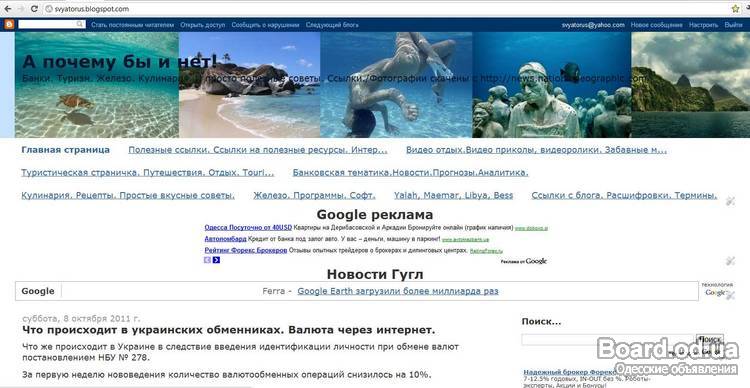The image size is (750, 388).
Task: Open Кулинария. Рецепты page link
Action: 128,196
